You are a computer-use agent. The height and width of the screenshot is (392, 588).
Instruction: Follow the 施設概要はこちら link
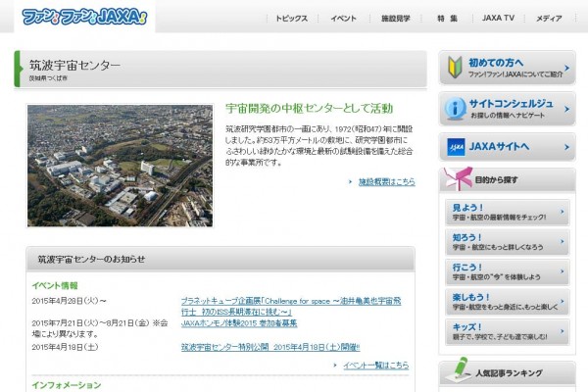(x=387, y=182)
